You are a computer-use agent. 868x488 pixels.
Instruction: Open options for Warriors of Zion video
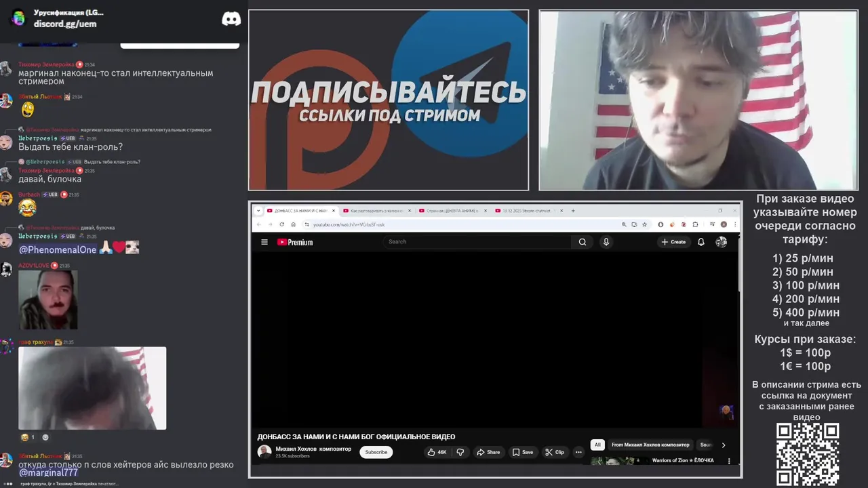click(729, 461)
